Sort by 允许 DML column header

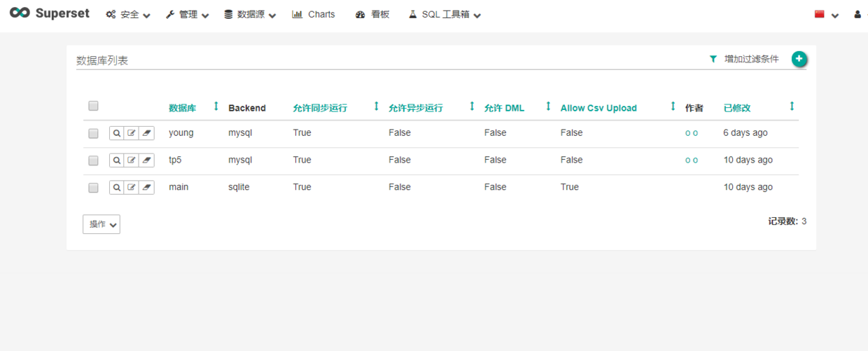coord(504,108)
